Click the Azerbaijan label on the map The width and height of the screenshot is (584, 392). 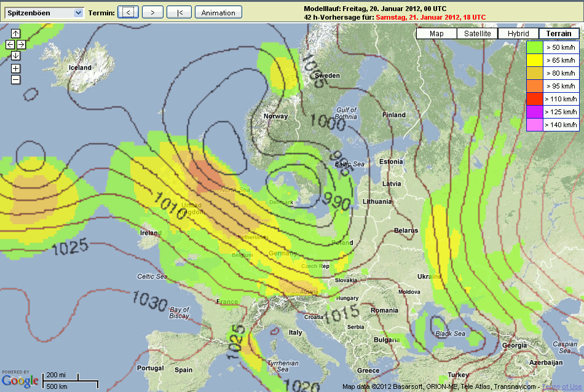point(546,363)
